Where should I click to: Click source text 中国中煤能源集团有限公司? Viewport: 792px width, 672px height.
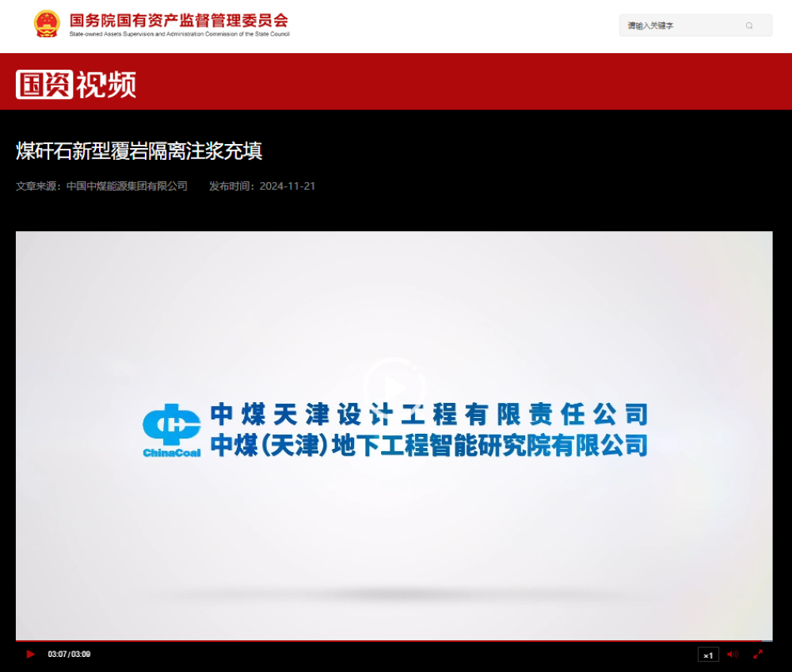pyautogui.click(x=127, y=186)
